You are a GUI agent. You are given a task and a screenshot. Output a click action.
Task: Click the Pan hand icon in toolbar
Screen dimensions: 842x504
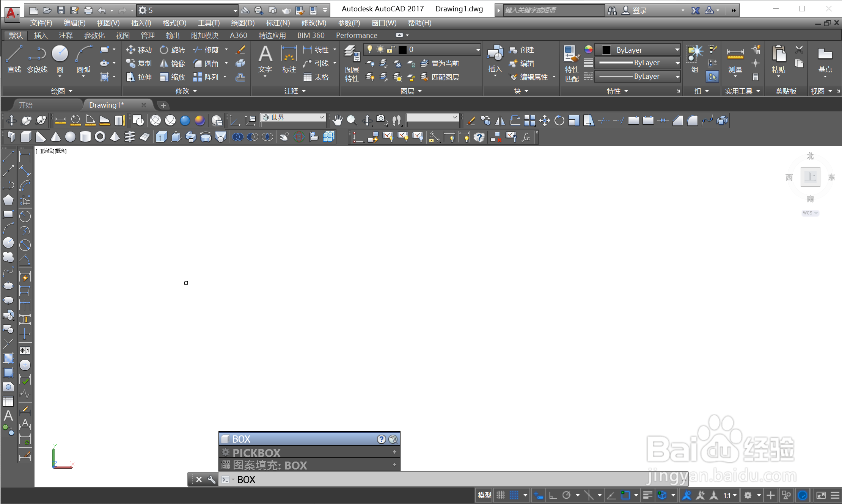337,121
